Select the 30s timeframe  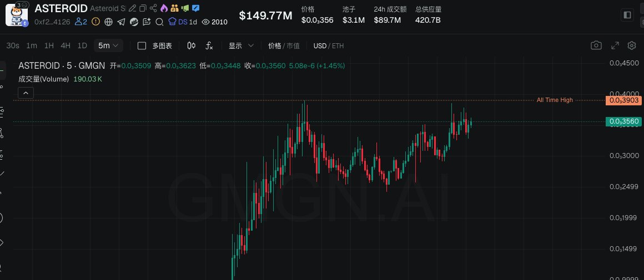(x=13, y=45)
